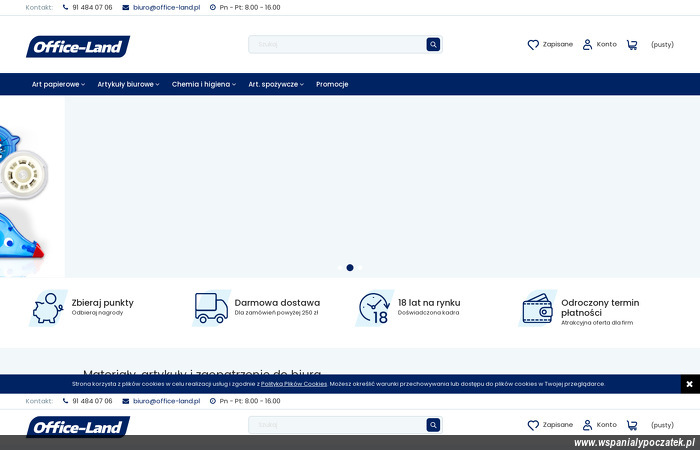Click the heart icon in the lower duplicated header
Screen dimensions: 700x450
point(533,425)
